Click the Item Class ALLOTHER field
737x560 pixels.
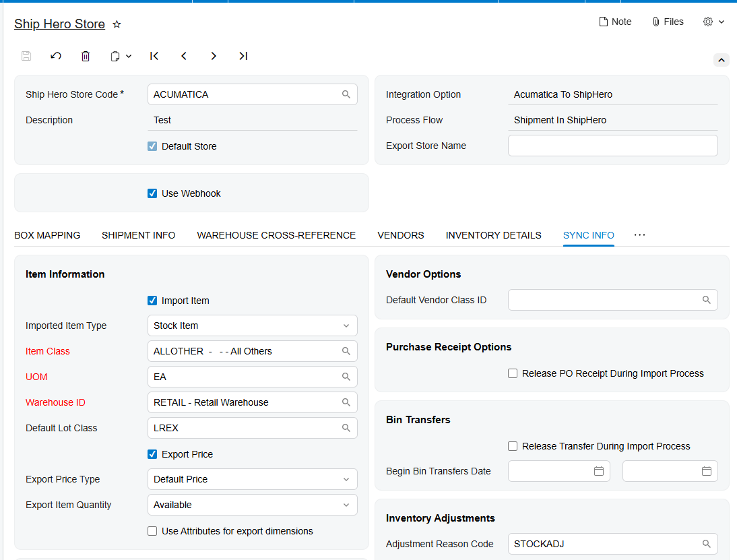click(253, 351)
